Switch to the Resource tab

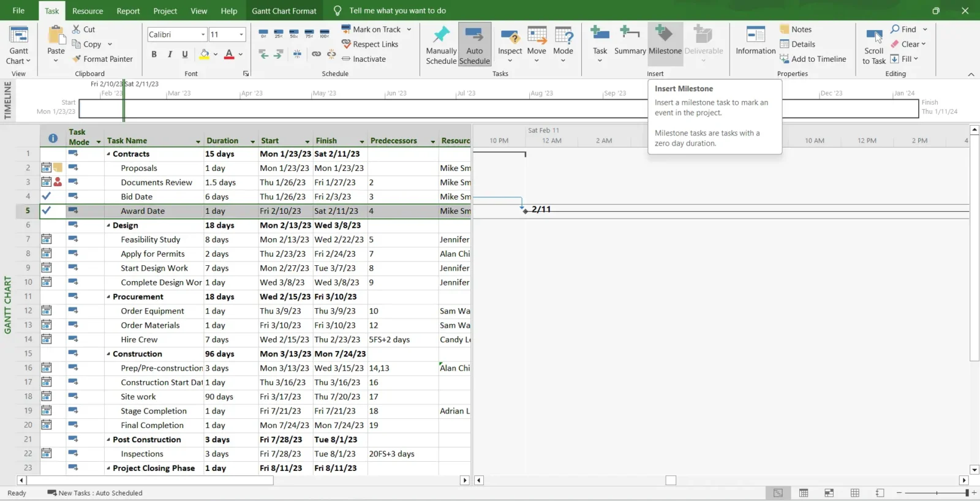click(88, 11)
